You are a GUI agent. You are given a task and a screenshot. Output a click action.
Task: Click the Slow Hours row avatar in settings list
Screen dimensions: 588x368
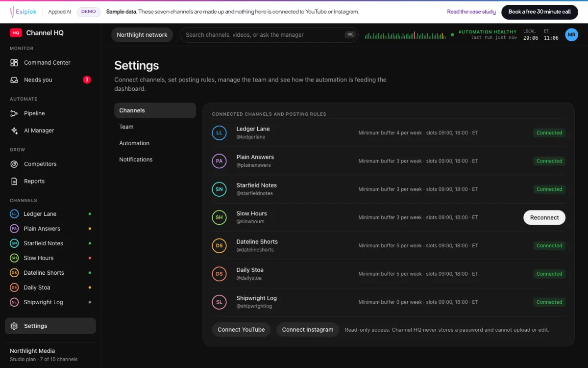click(219, 217)
